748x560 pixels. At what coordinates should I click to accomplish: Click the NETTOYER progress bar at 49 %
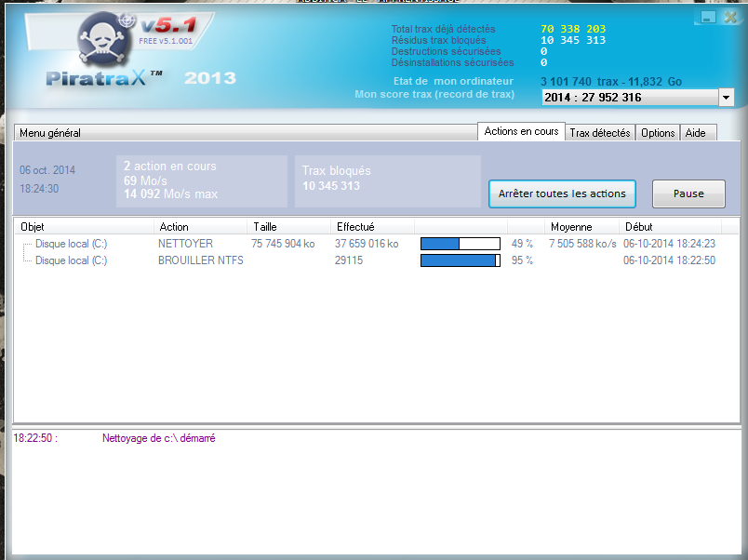(461, 244)
